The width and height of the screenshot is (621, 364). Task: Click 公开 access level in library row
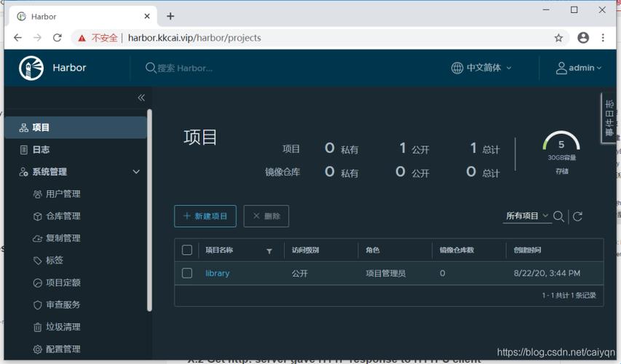[299, 273]
